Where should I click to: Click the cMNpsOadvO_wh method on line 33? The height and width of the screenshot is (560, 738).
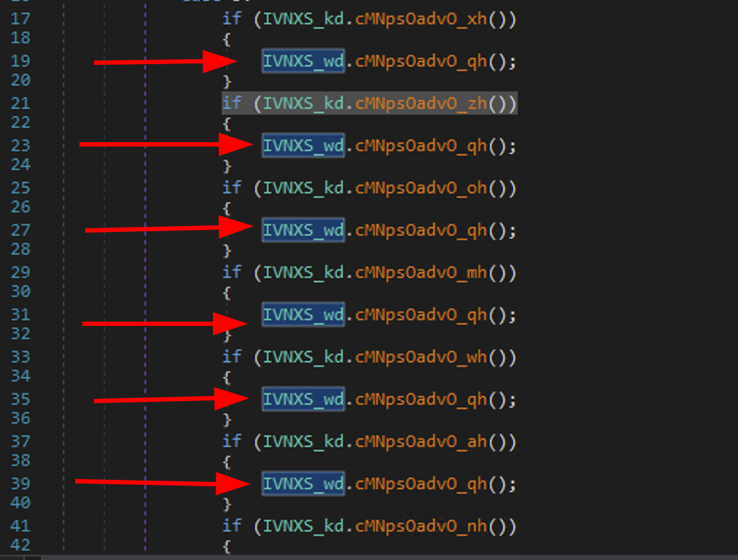pos(421,357)
